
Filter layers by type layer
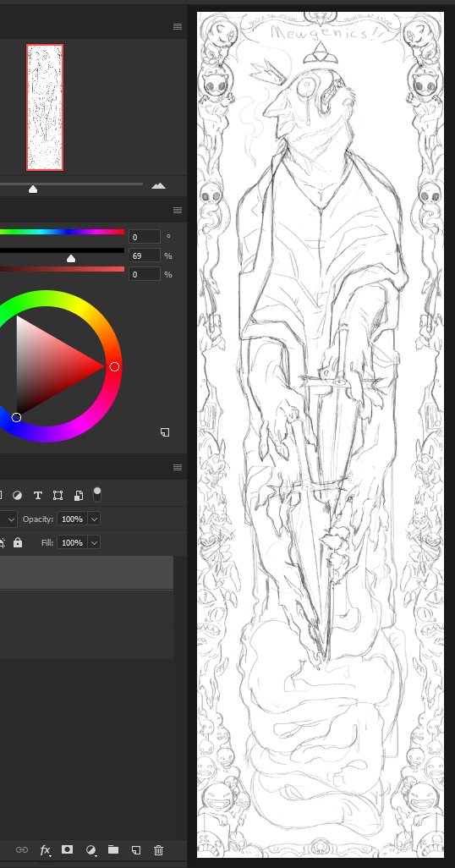point(38,496)
